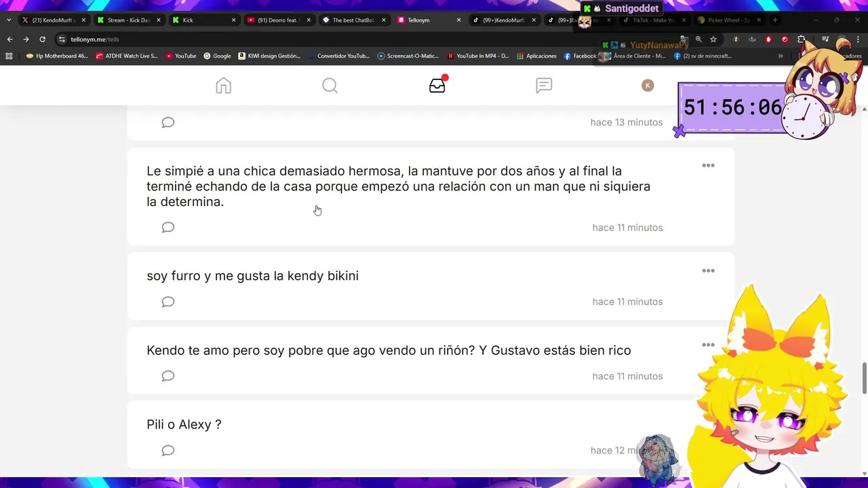This screenshot has width=868, height=488.
Task: Open Tellonym home feed icon
Action: pos(223,85)
